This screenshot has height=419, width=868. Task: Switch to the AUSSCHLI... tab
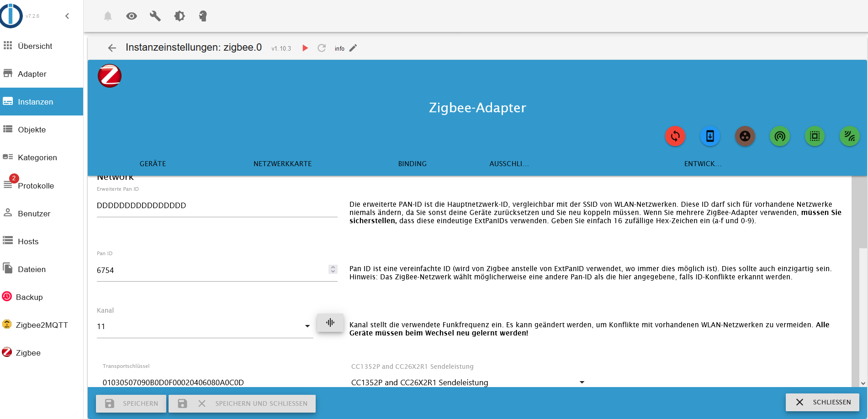[x=509, y=163]
